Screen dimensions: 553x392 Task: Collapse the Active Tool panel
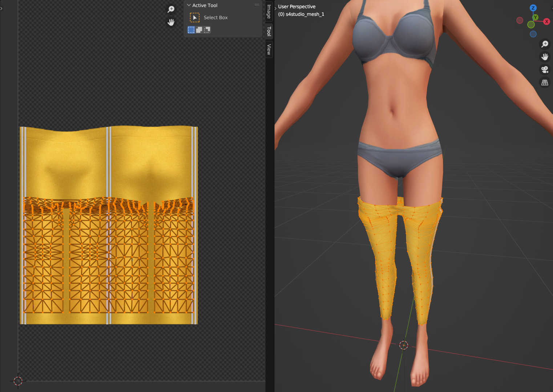click(189, 5)
